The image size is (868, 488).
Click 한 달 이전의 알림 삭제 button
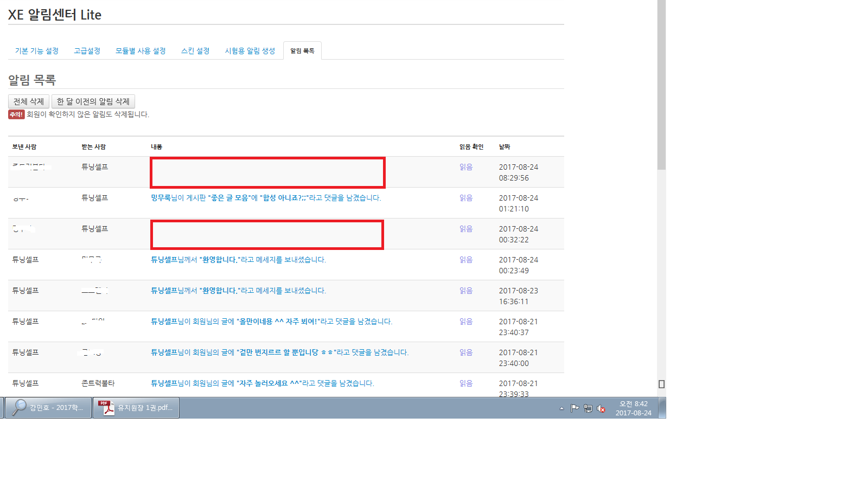point(93,101)
